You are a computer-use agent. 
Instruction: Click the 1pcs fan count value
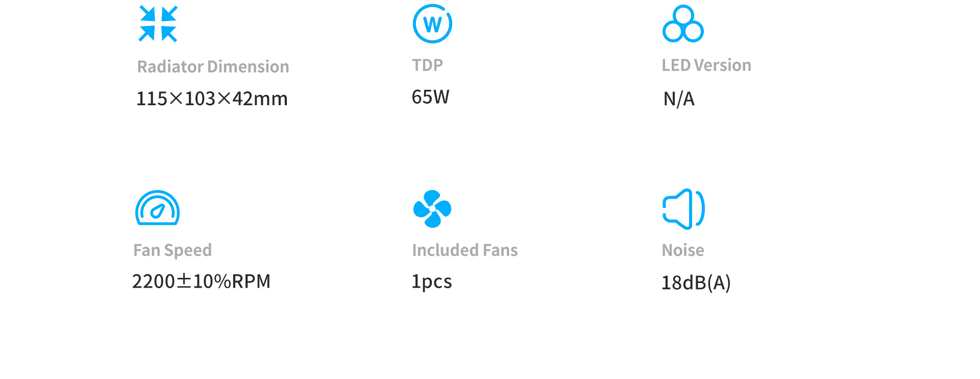click(432, 282)
